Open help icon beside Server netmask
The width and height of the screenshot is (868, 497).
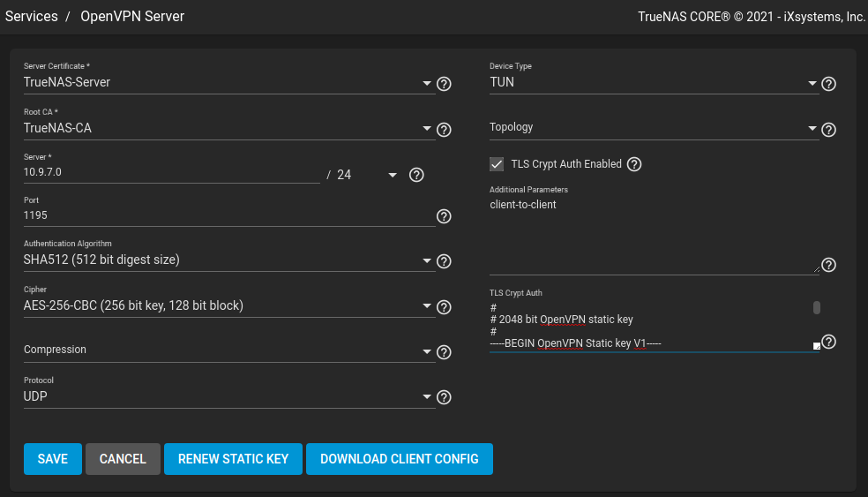tap(416, 175)
